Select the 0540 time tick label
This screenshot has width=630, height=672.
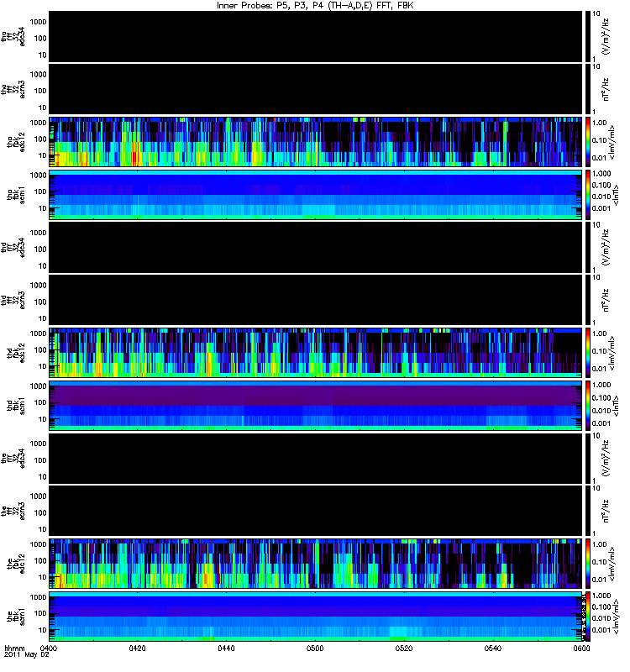[493, 648]
